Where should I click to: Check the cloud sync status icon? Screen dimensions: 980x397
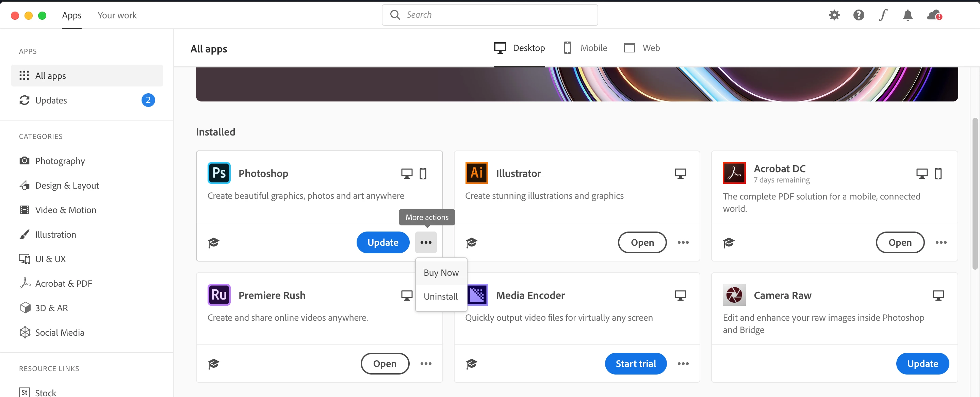click(x=934, y=15)
